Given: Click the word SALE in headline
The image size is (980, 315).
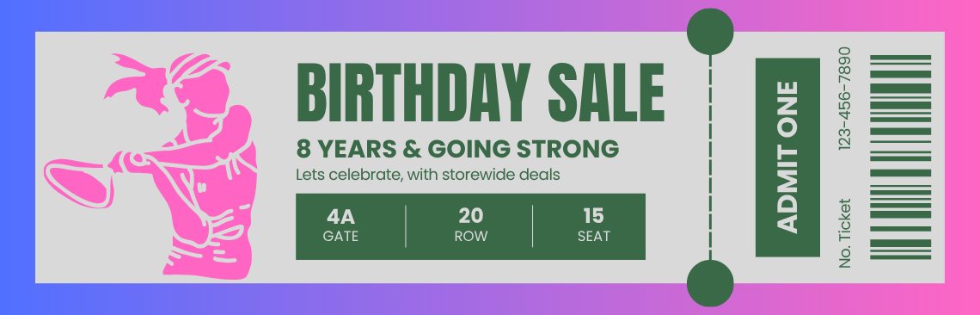Looking at the screenshot, I should coord(606,93).
